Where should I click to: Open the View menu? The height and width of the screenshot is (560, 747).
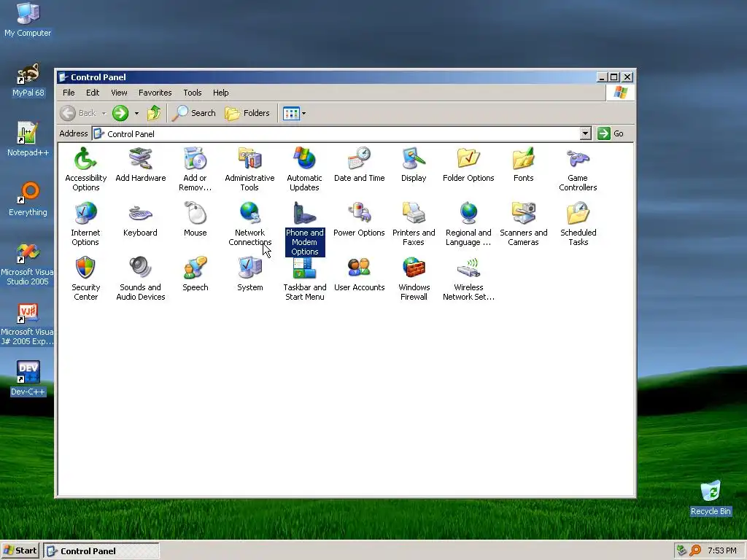point(119,93)
